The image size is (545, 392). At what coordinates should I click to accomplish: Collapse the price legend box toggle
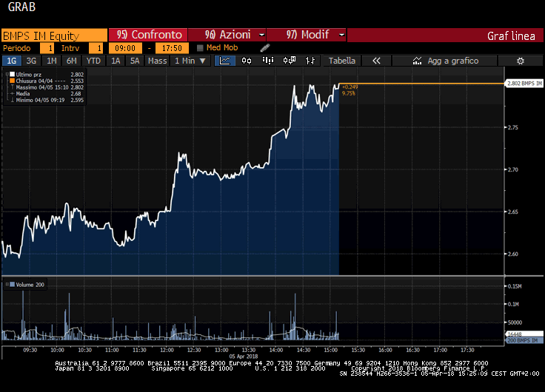pyautogui.click(x=7, y=74)
